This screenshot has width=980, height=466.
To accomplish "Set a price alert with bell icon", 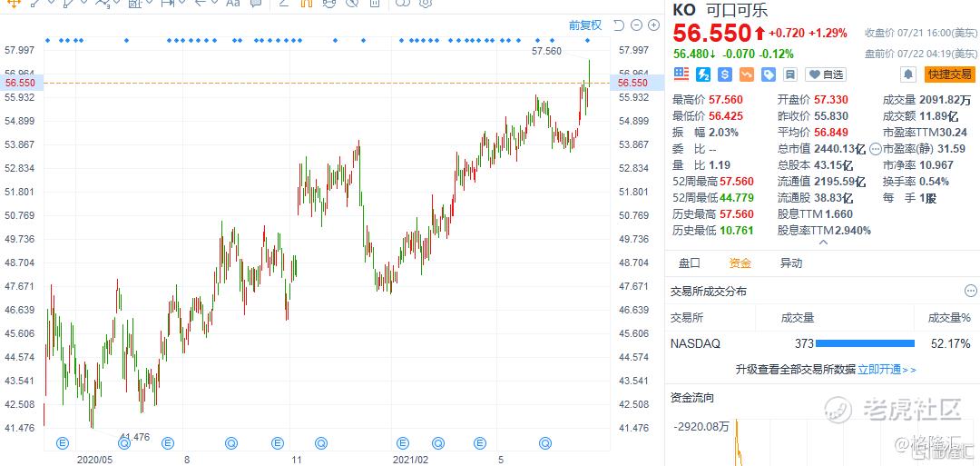I will pyautogui.click(x=908, y=74).
